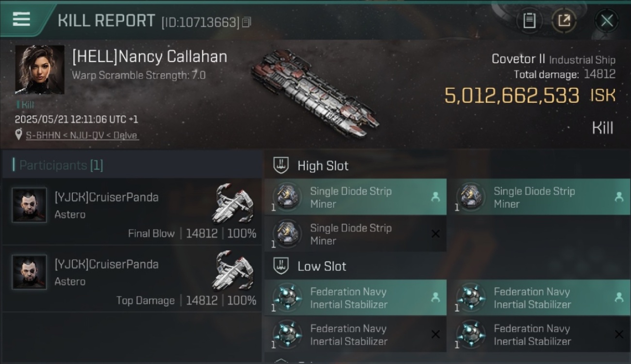Open the hamburger menu icon
This screenshot has width=631, height=364.
pos(21,19)
